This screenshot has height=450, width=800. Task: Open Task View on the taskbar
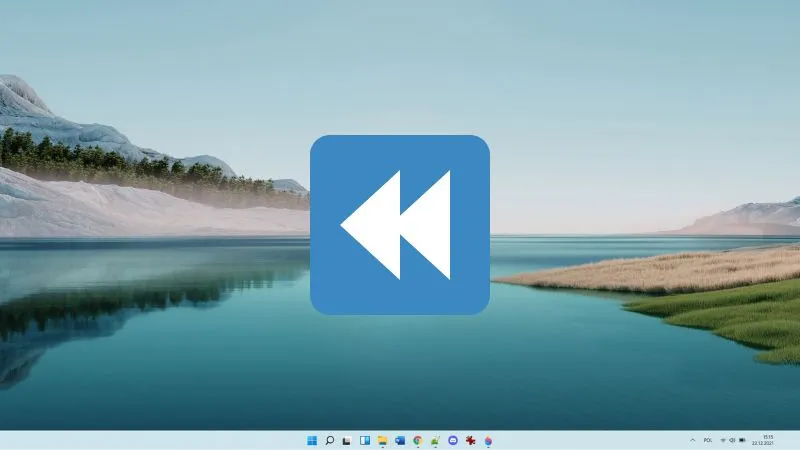click(x=347, y=440)
